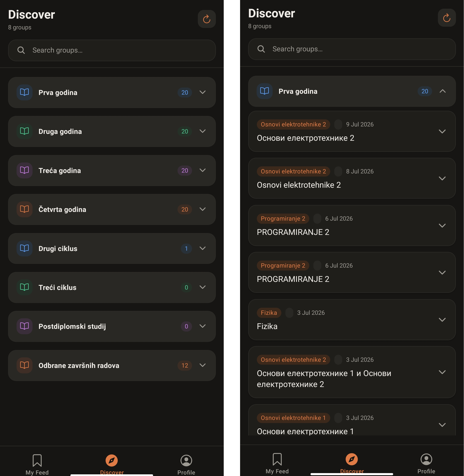This screenshot has width=464, height=476.
Task: Open Profile icon on right screen
Action: point(426,459)
